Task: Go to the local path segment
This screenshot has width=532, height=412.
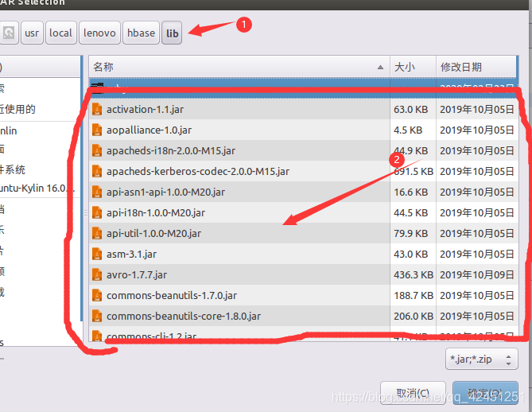Action: click(x=60, y=33)
